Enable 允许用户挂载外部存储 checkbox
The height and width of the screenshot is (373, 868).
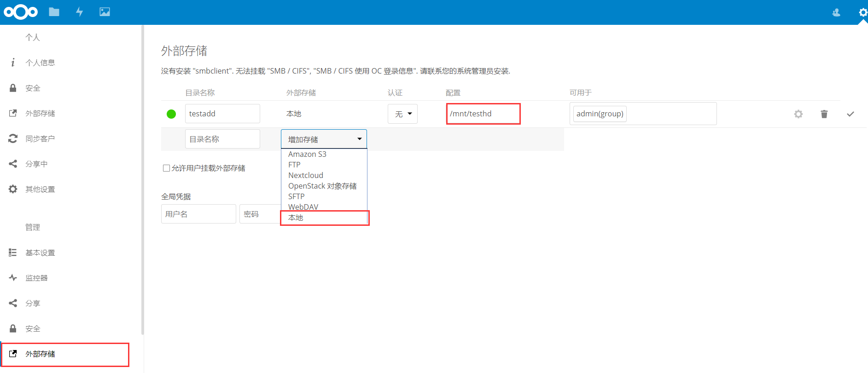coord(166,168)
